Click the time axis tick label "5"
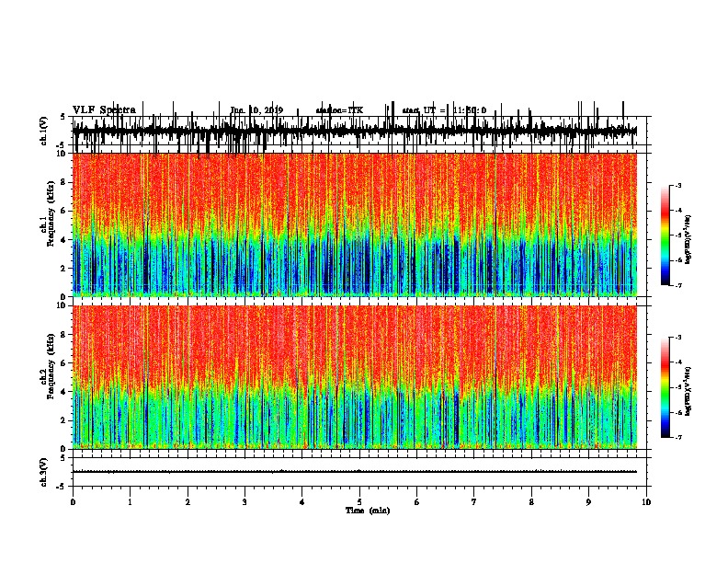Screen dimensions: 728x563 pyautogui.click(x=359, y=502)
